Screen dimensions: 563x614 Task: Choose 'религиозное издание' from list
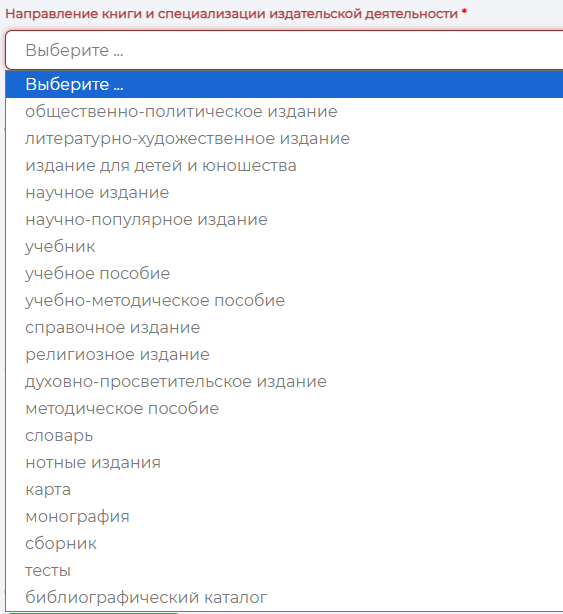[284, 355]
